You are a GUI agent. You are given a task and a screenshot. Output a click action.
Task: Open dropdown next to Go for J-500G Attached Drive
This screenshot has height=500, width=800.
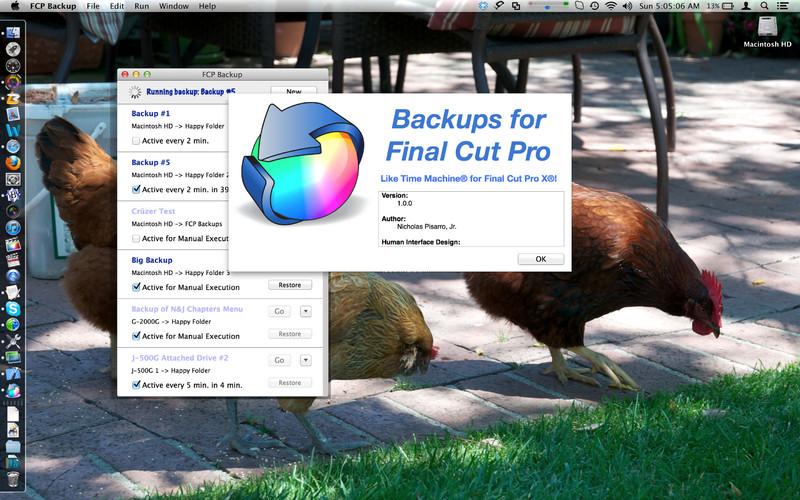(x=306, y=360)
